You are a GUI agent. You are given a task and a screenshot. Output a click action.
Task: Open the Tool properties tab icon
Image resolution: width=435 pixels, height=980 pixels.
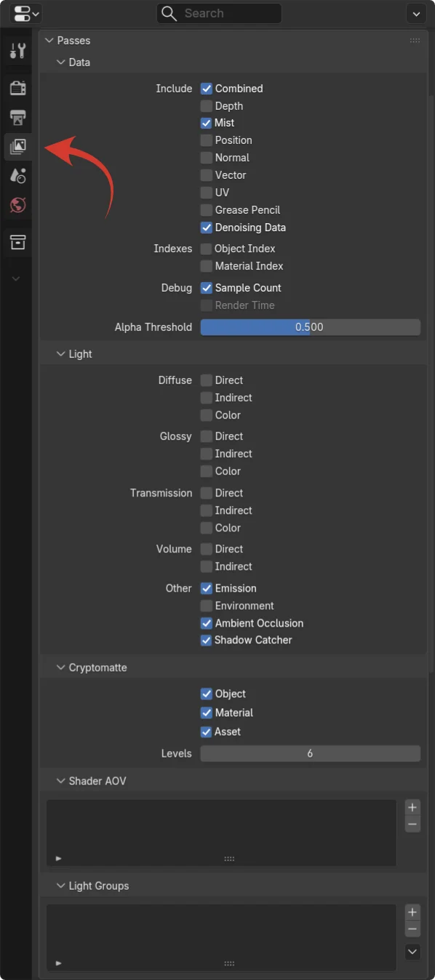(17, 51)
